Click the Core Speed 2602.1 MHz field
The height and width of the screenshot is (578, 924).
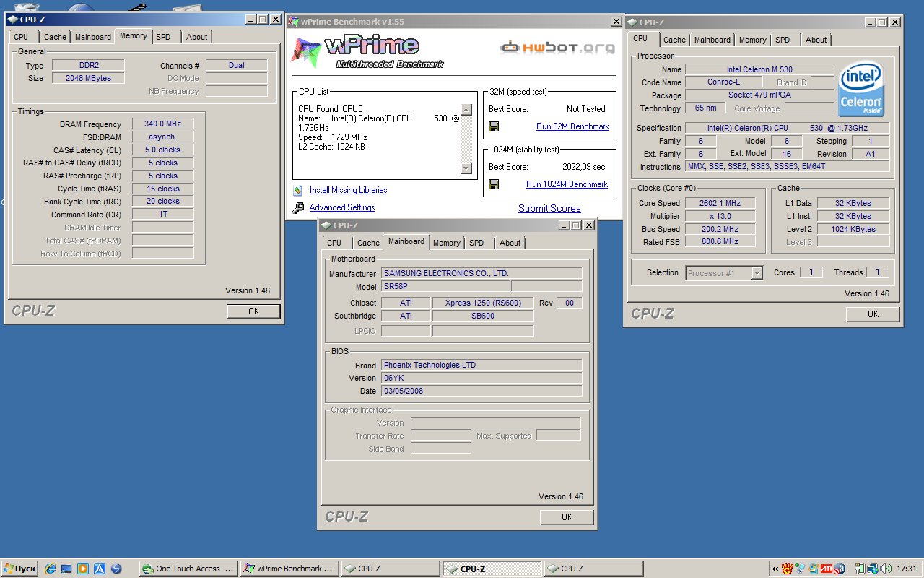720,203
